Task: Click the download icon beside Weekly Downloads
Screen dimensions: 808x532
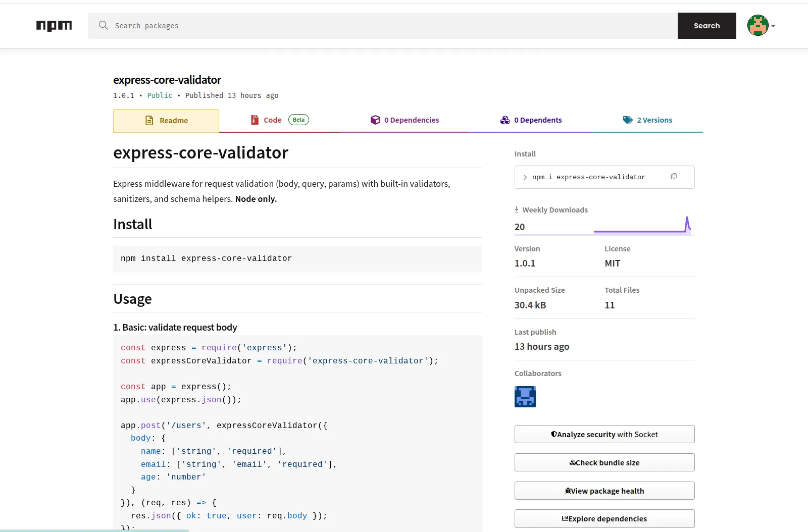Action: [x=517, y=209]
